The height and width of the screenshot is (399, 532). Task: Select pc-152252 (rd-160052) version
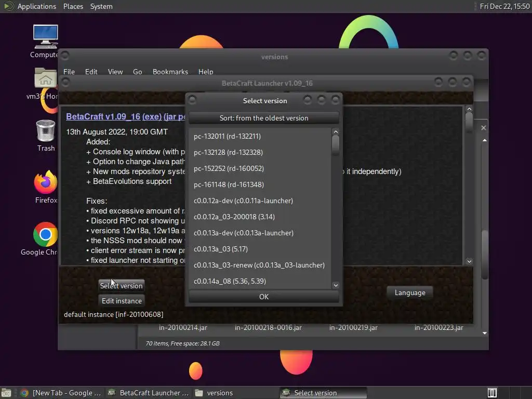click(260, 168)
